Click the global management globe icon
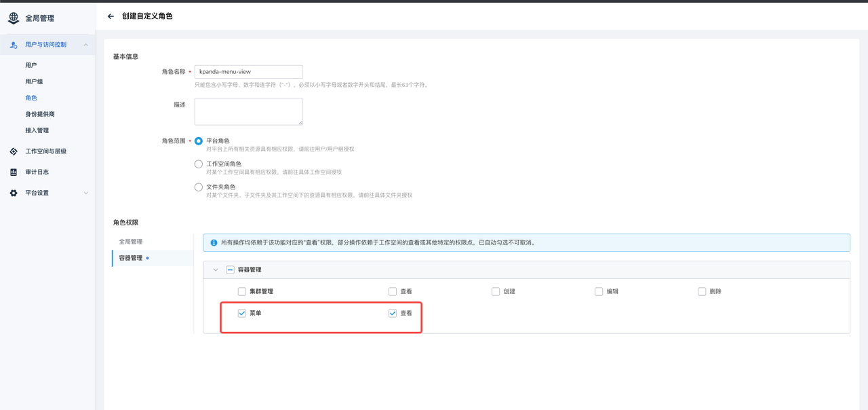 (14, 18)
